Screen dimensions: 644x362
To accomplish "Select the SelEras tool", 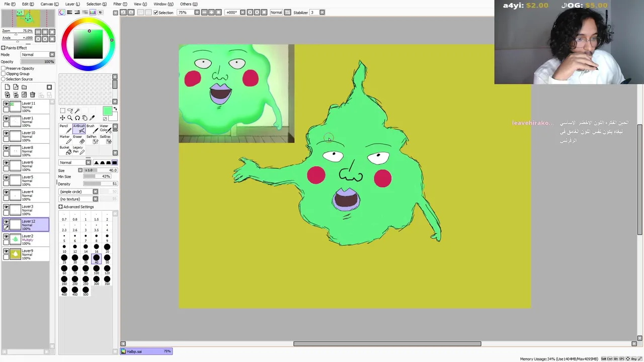I will coord(105,139).
